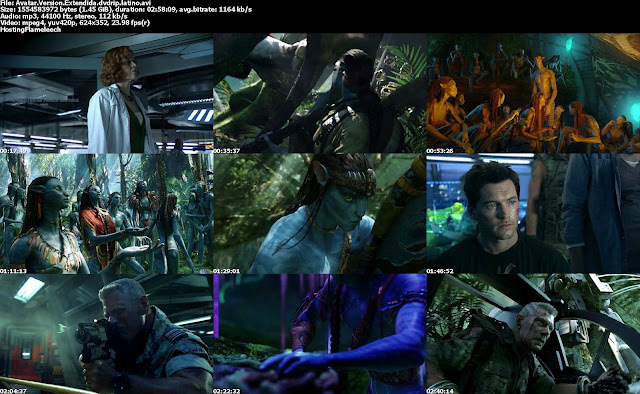Select the thumbnail stamped 00:35:37
Screen dimensions: 640x394
point(320,93)
